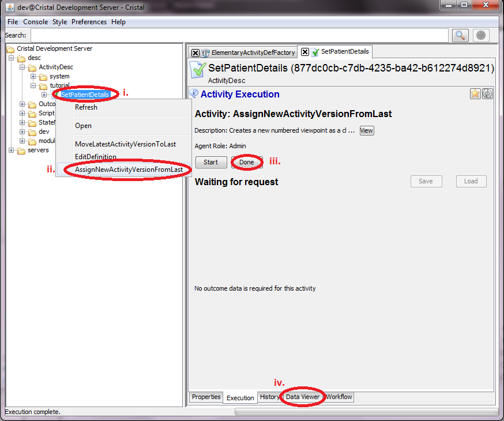Viewport: 504px width, 421px height.
Task: Click the Load button
Action: (471, 181)
